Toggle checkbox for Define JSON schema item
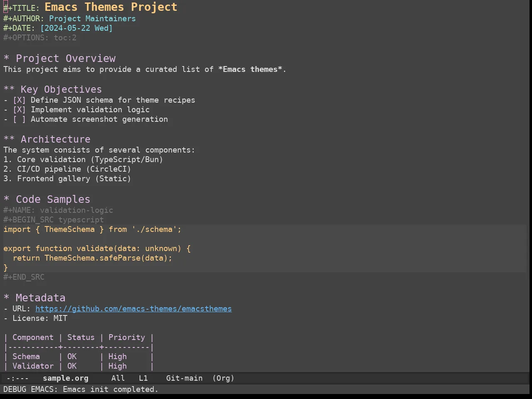The width and height of the screenshot is (532, 399). coord(19,100)
